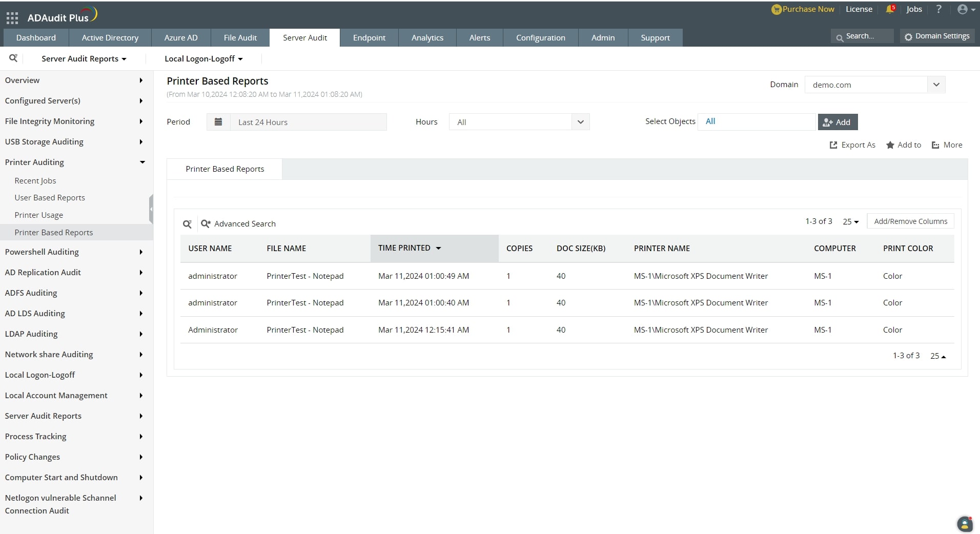Sort by USER NAME column header
The height and width of the screenshot is (534, 980).
point(210,248)
